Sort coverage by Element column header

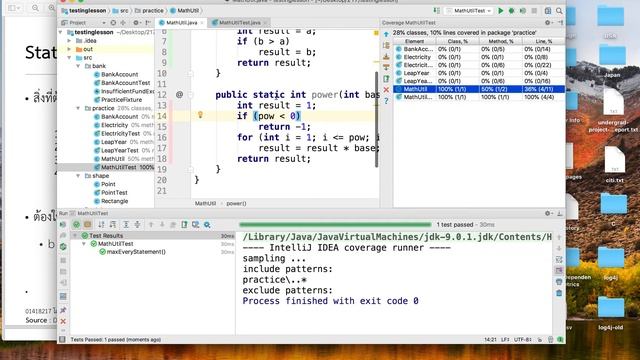tap(414, 41)
